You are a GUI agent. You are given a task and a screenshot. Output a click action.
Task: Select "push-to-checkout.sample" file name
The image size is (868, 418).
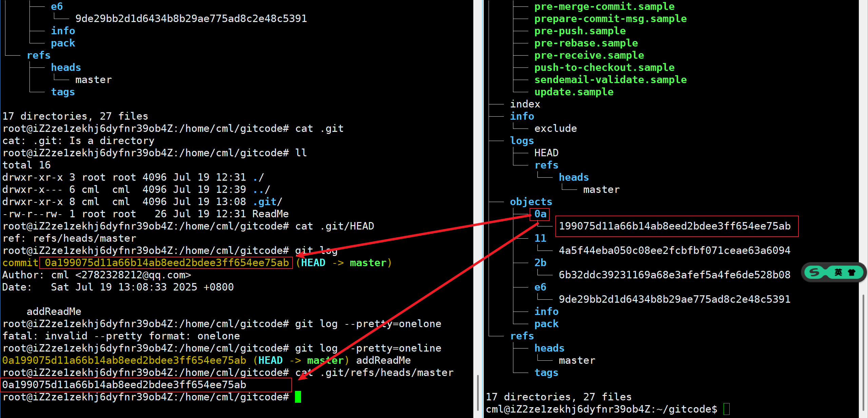pyautogui.click(x=604, y=67)
